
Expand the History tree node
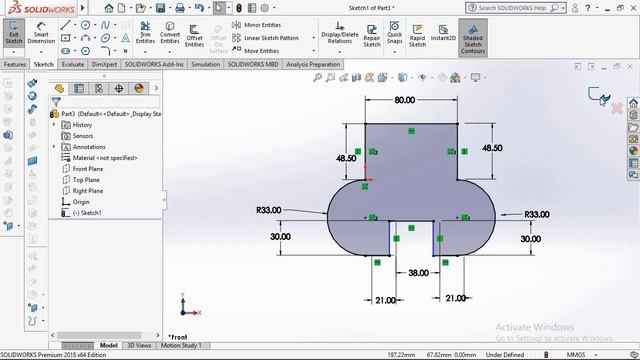pos(54,124)
